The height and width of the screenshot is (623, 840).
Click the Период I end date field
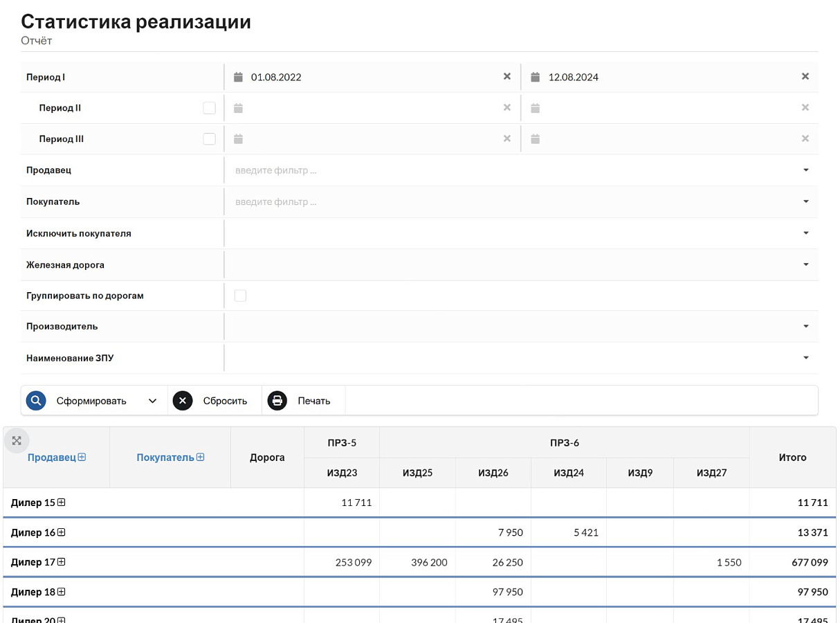(x=671, y=77)
